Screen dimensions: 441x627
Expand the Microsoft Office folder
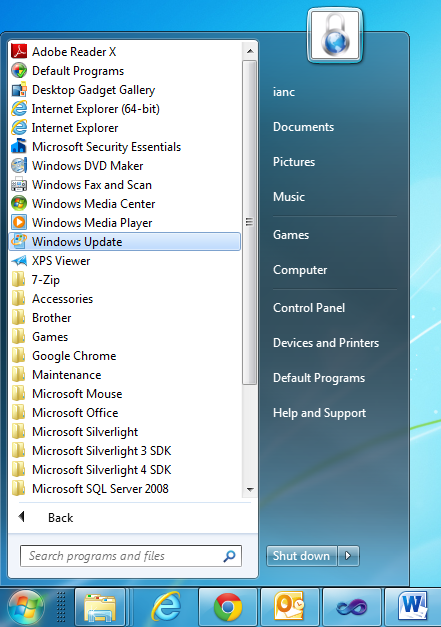[125, 413]
